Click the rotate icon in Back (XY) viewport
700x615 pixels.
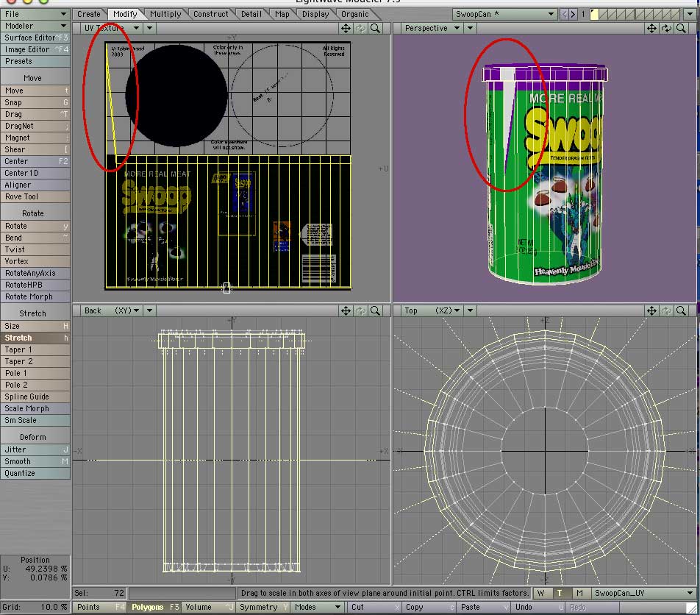coord(360,310)
